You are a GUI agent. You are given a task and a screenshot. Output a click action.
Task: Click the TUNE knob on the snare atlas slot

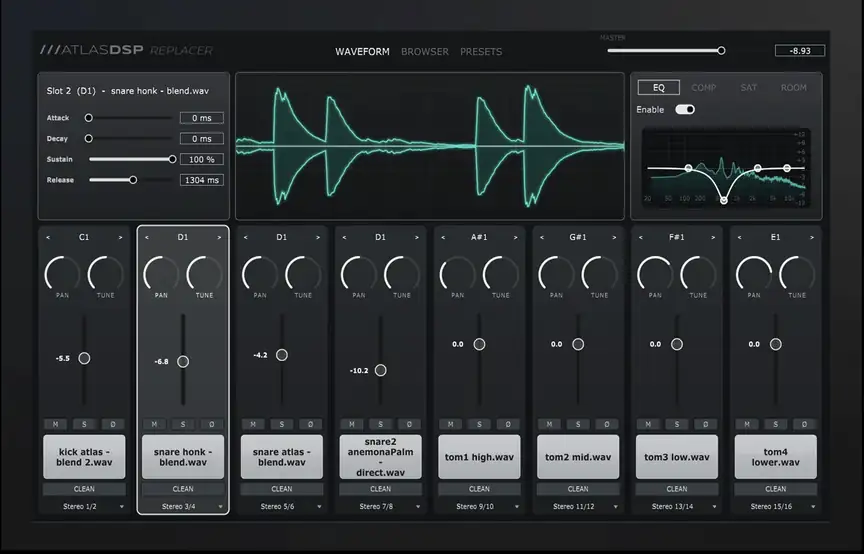pyautogui.click(x=303, y=273)
